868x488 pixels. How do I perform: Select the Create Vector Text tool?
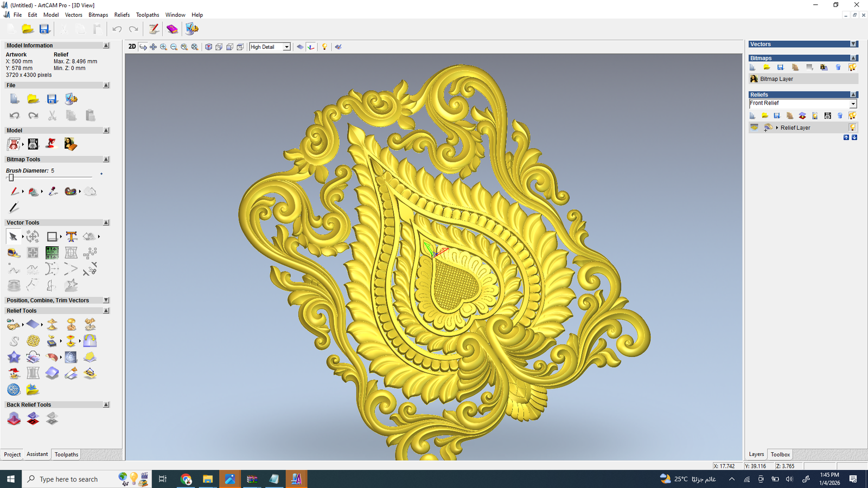(71, 236)
